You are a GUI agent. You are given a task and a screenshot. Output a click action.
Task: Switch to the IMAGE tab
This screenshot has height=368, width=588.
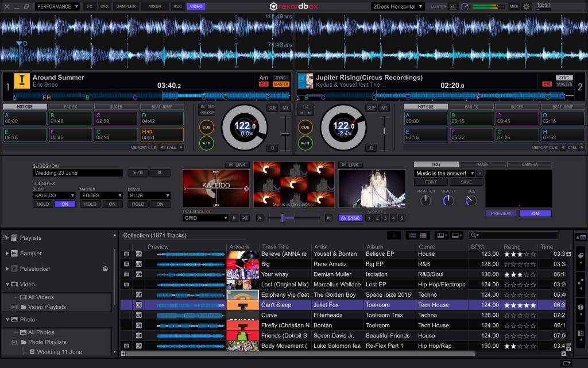pos(483,164)
